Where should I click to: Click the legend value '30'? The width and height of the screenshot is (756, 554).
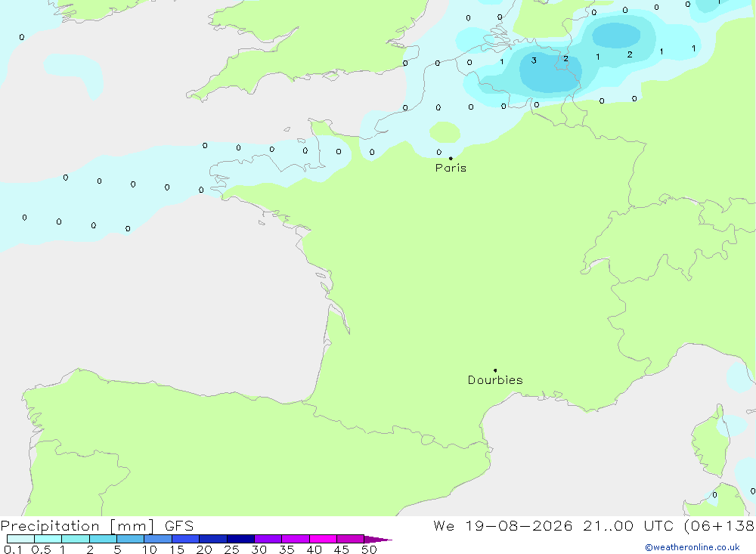(259, 549)
